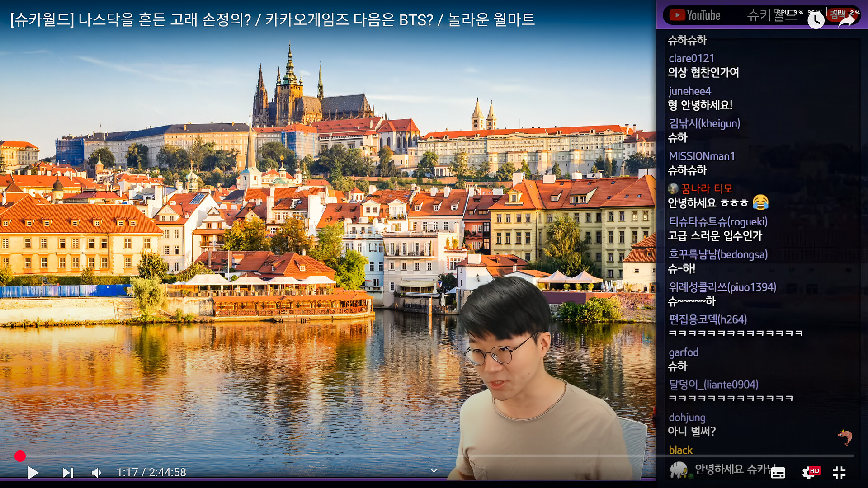
Task: Mute the video volume
Action: tap(96, 473)
